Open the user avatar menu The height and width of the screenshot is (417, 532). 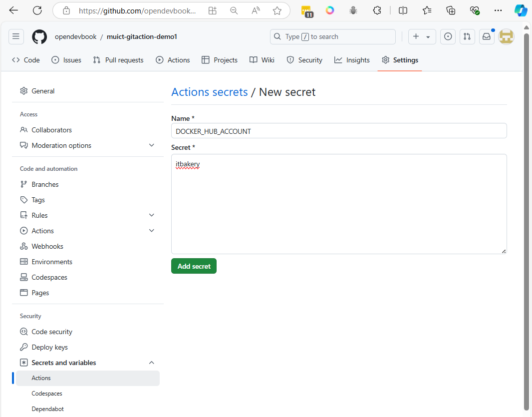tap(506, 36)
